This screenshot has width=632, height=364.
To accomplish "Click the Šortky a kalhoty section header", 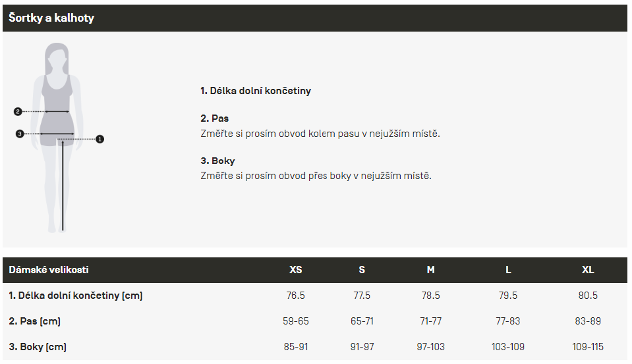I will tap(51, 18).
